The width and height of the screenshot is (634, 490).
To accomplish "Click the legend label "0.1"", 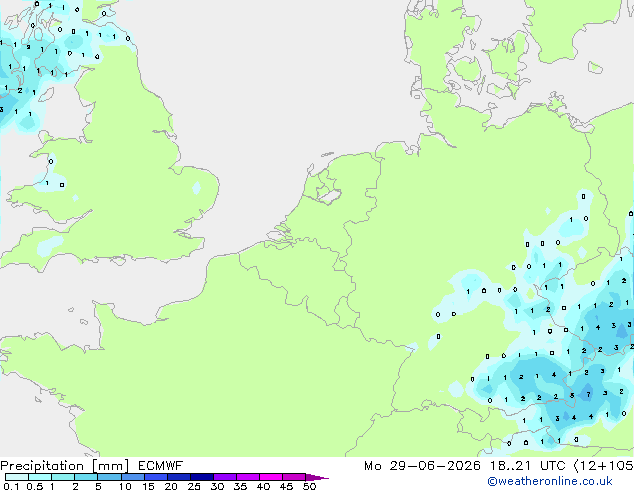I will [11, 486].
